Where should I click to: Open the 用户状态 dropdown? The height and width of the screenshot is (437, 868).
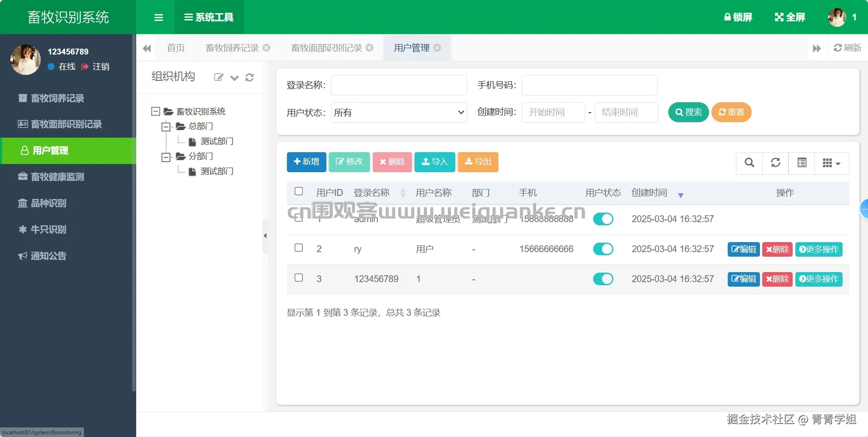(399, 113)
